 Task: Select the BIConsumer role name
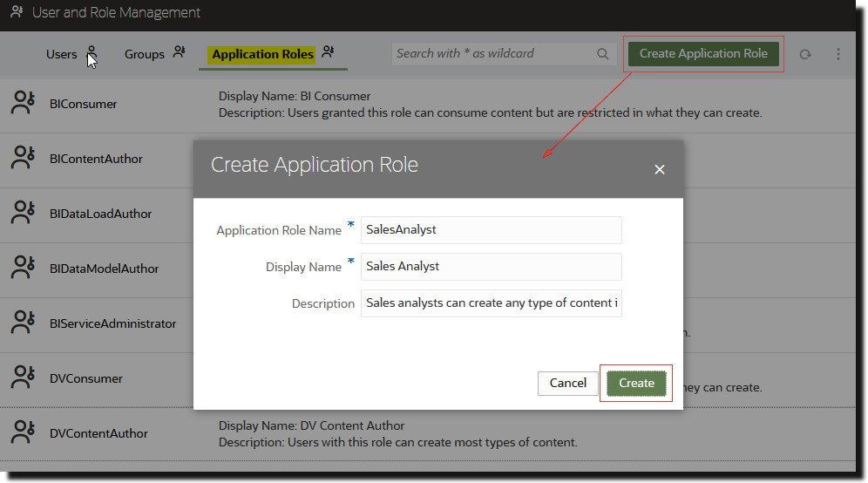pos(83,104)
